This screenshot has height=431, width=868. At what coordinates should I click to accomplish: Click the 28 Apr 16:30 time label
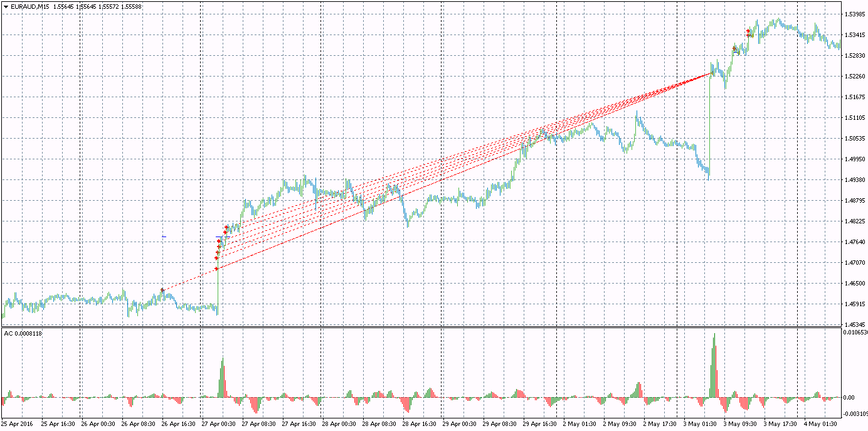point(419,424)
